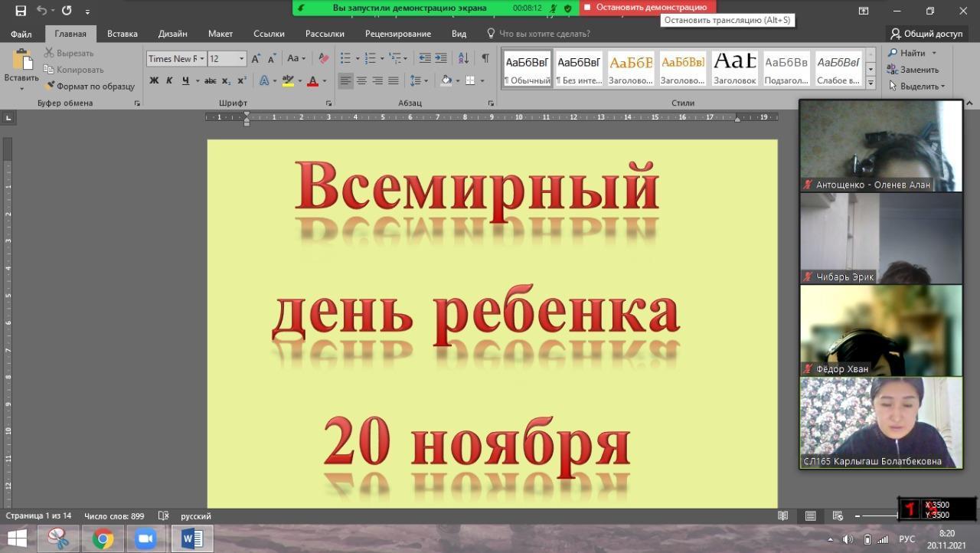The height and width of the screenshot is (553, 980).
Task: Expand the Styles gallery more arrow
Action: point(871,82)
